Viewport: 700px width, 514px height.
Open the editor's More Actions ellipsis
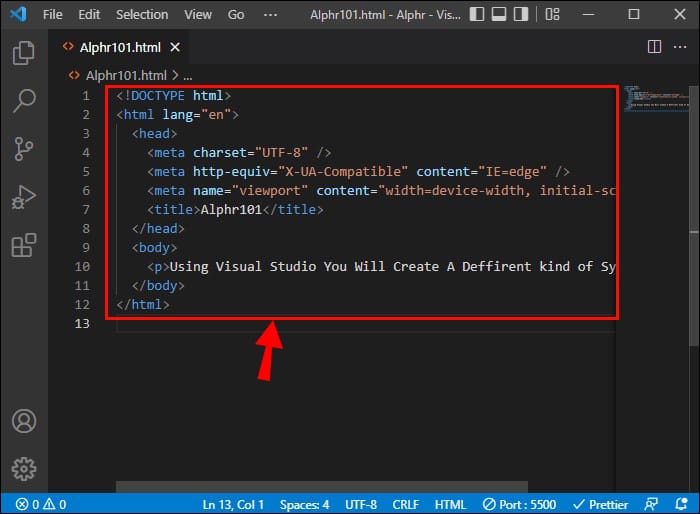680,46
